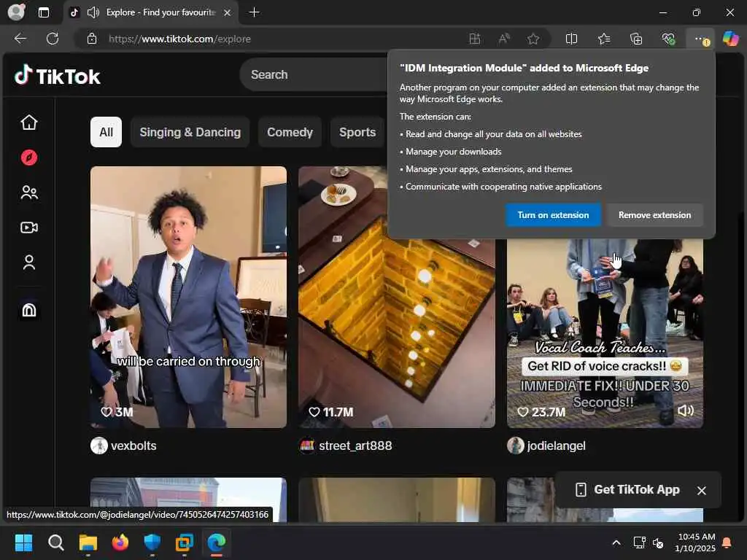Open the apps icon in address bar
Viewport: 747px width, 560px height.
click(474, 39)
